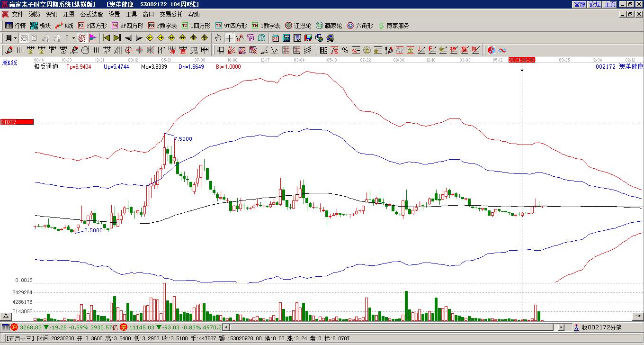This screenshot has width=644, height=345.
Task: Open the P四方形 tool
Action: (x=92, y=26)
